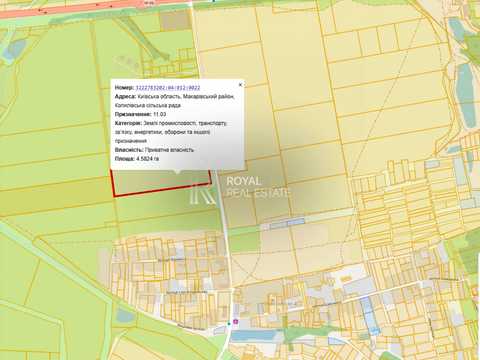Click the purple map marker icon
This screenshot has width=480, height=360.
coord(236,322)
